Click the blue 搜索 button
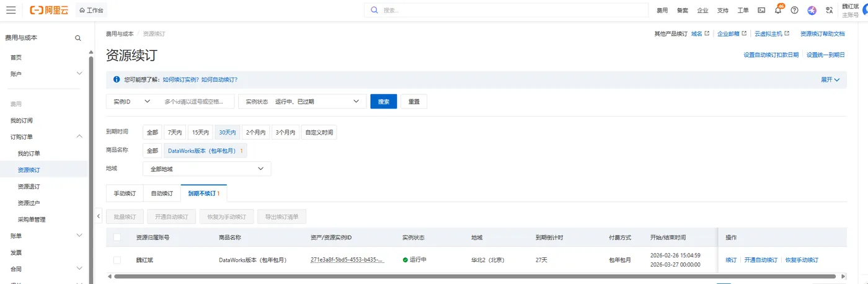This screenshot has width=868, height=284. coord(384,101)
